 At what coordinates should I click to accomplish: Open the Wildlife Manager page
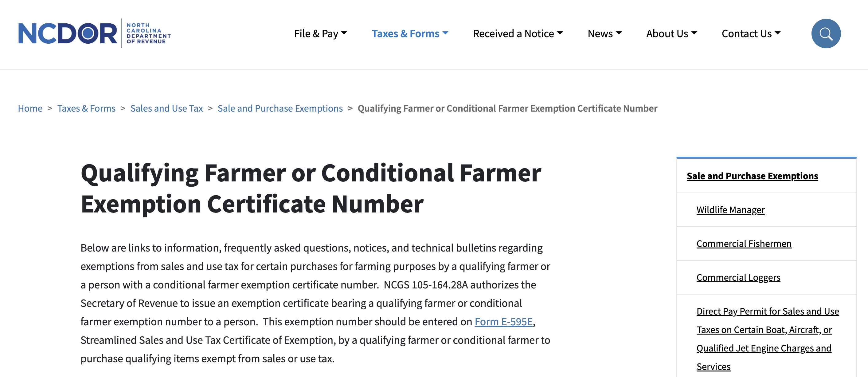730,210
